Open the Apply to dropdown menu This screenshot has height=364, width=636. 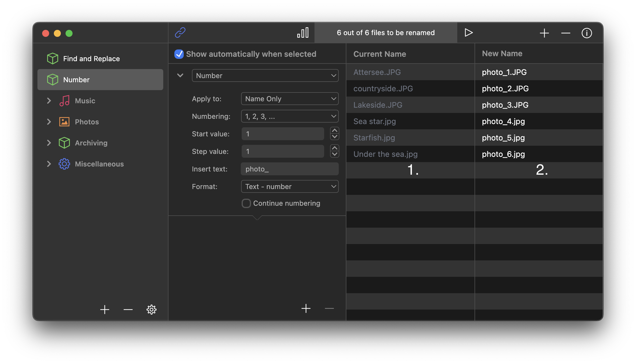tap(290, 99)
